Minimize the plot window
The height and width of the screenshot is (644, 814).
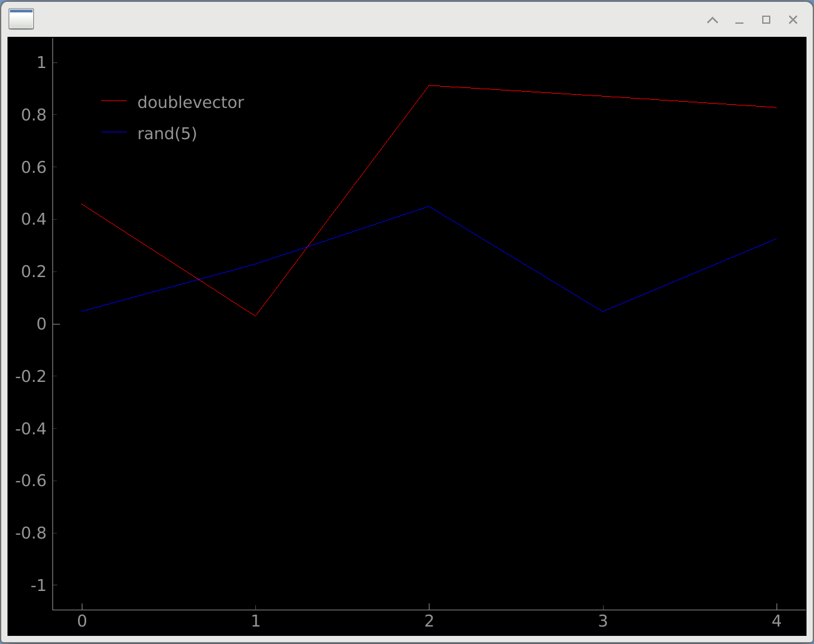[x=739, y=20]
